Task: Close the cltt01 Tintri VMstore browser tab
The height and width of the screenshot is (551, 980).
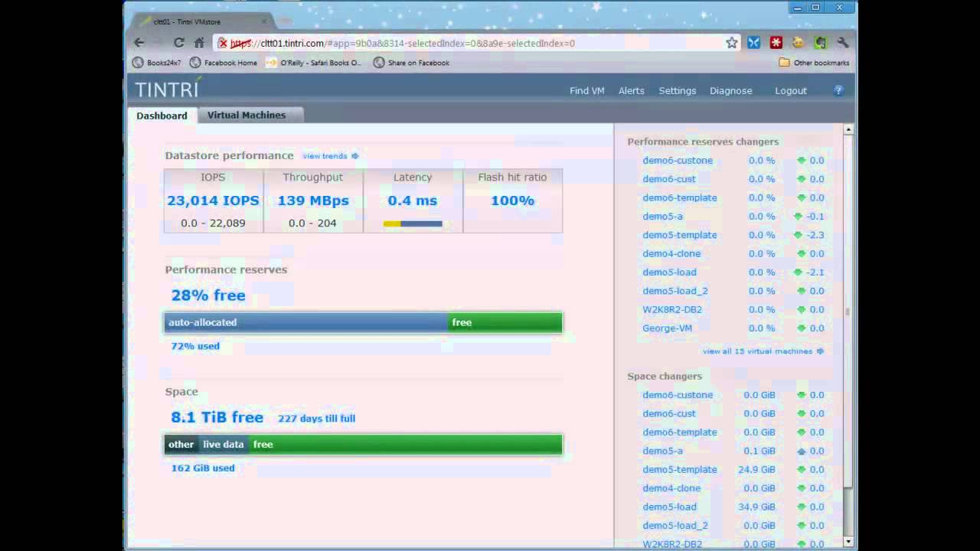Action: coord(264,21)
